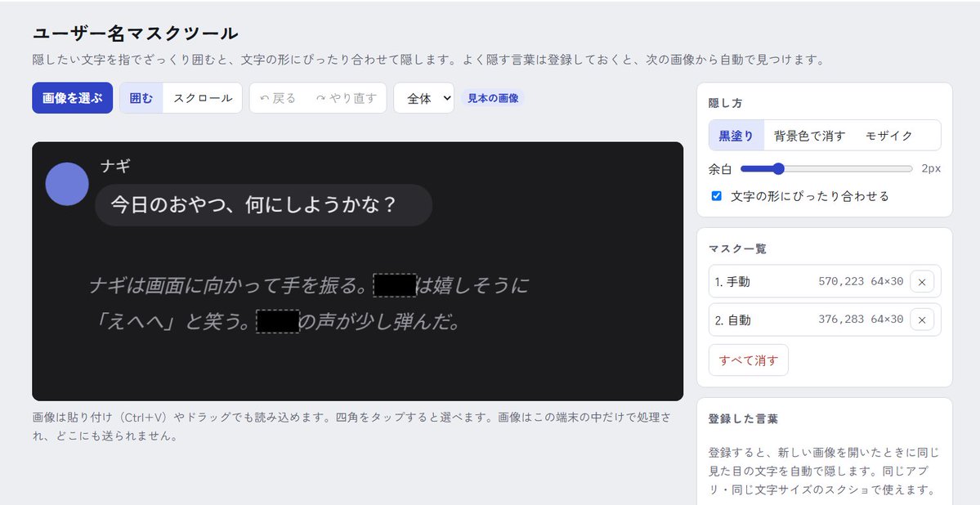The width and height of the screenshot is (980, 505).
Task: Choose the 黒塗り masking style
Action: [736, 136]
